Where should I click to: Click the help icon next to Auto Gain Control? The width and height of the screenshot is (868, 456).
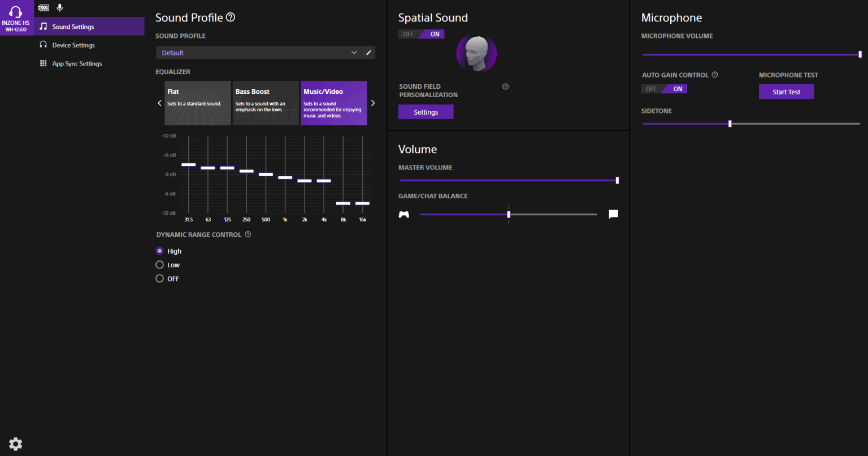point(715,75)
